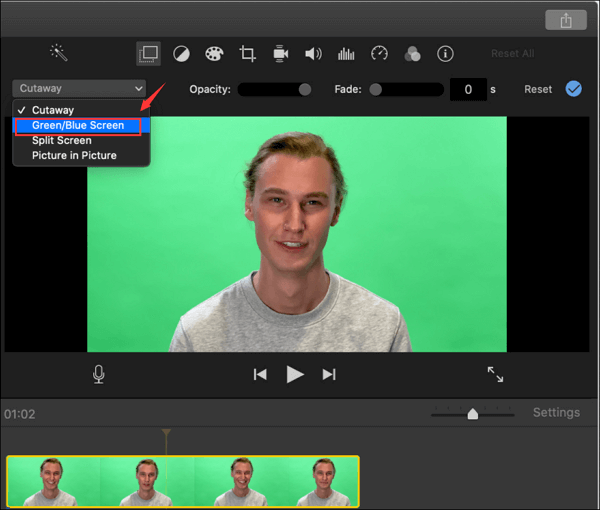The height and width of the screenshot is (510, 600).
Task: Click the Fade slider handle
Action: click(x=376, y=89)
